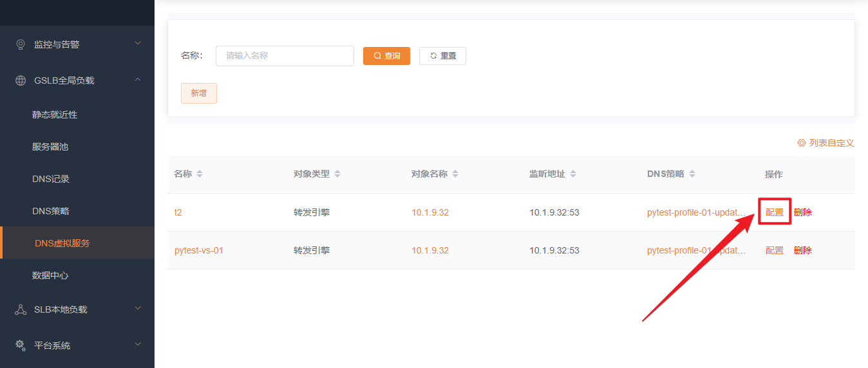868x368 pixels.
Task: Sort the table by 名称 column arrows
Action: point(200,174)
